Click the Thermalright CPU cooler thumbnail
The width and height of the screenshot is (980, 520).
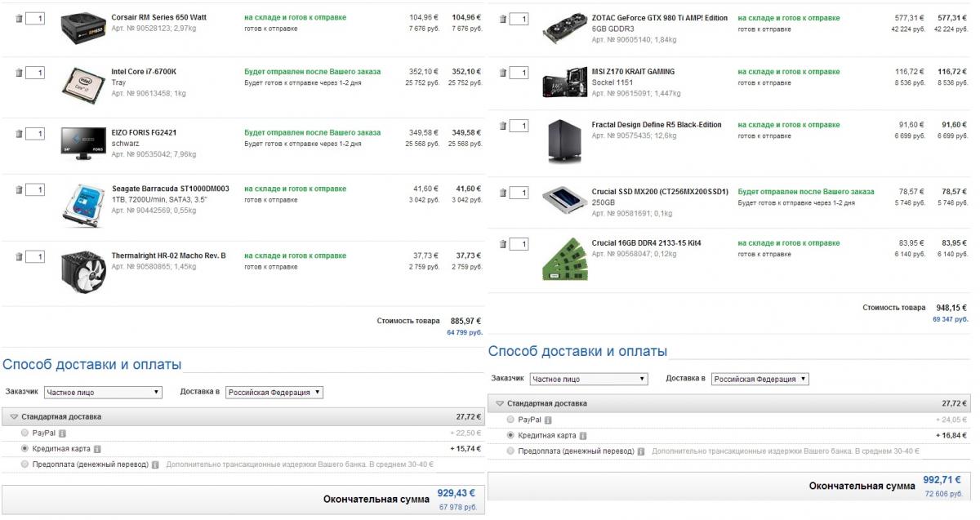pos(82,273)
